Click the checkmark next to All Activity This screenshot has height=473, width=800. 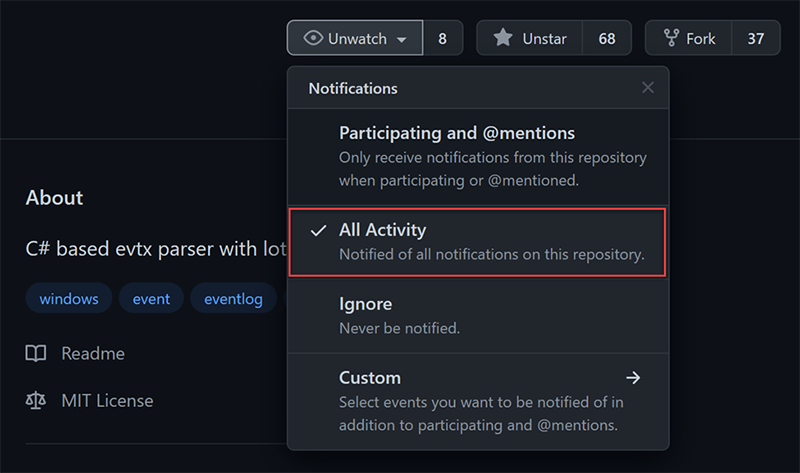[x=318, y=231]
